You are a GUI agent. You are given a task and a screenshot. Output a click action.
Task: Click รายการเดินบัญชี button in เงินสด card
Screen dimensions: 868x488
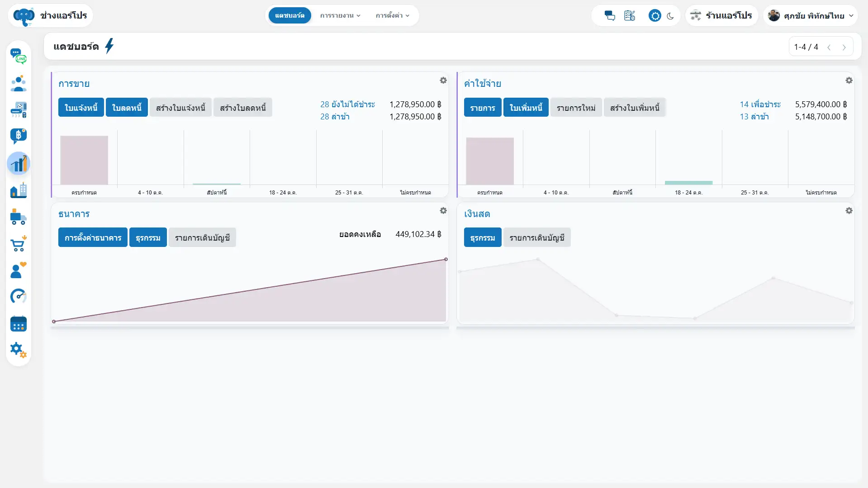(537, 237)
